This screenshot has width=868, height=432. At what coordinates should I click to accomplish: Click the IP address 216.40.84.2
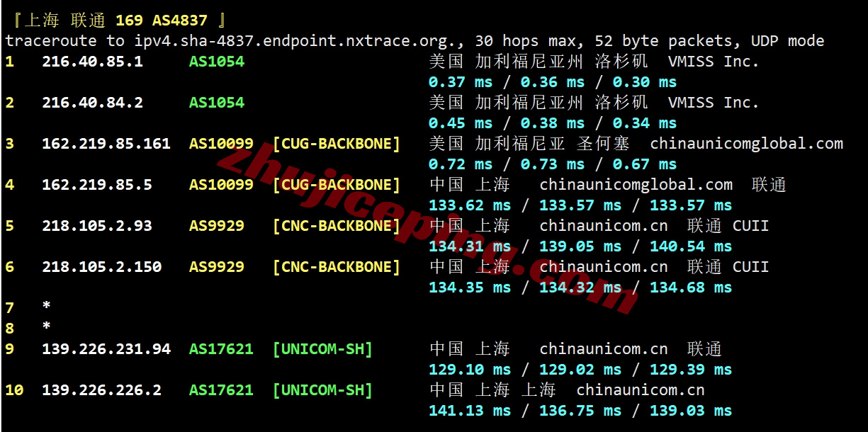92,103
